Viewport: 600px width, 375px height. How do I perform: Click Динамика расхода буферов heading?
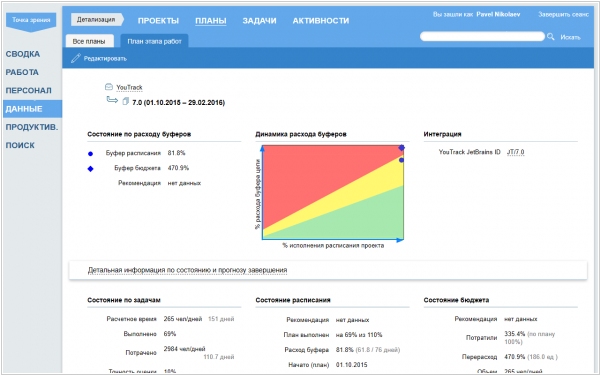tap(301, 134)
